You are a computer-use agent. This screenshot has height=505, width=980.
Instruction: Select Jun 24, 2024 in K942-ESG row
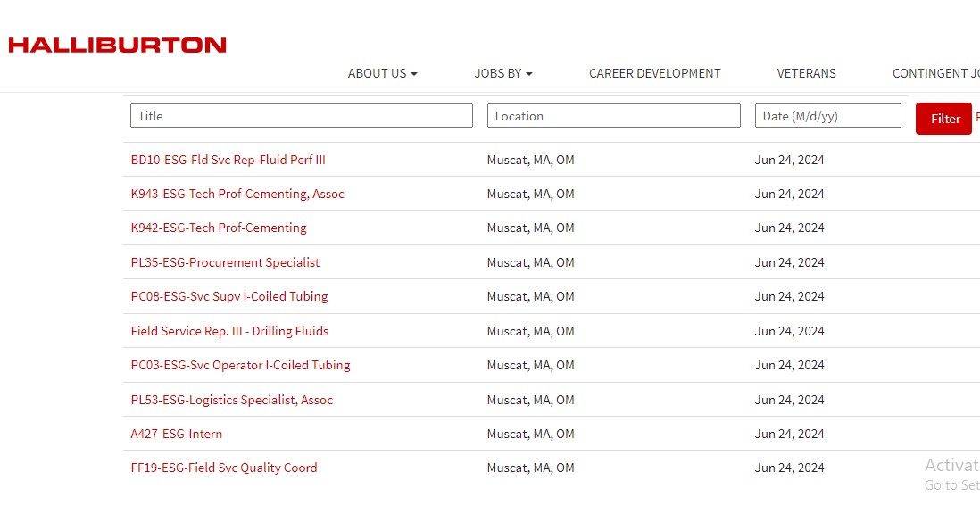pyautogui.click(x=789, y=228)
